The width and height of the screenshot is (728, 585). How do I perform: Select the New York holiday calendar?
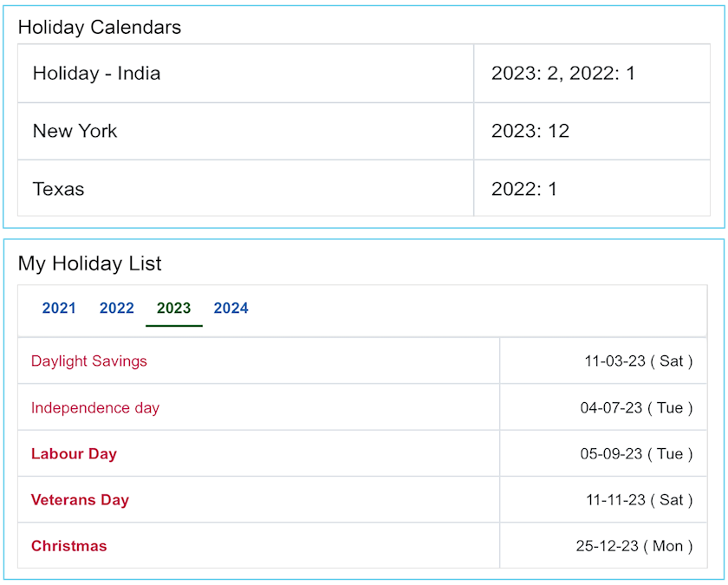coord(75,132)
